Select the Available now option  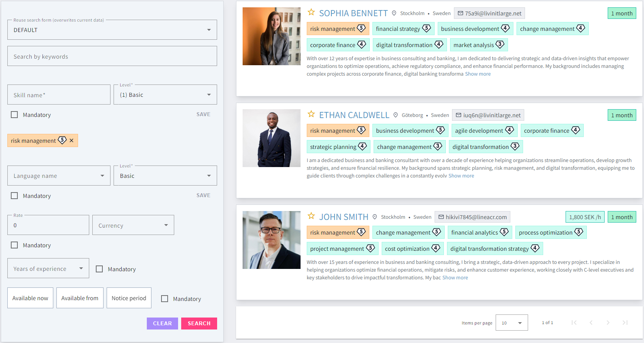30,298
